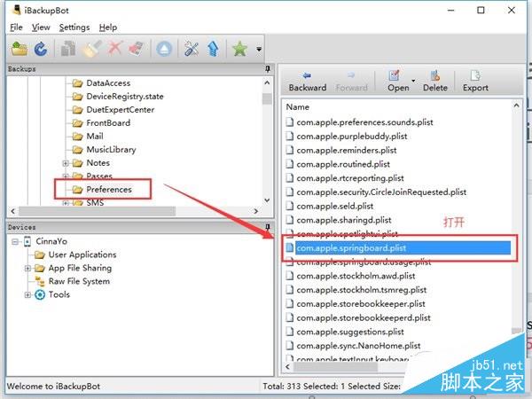Image resolution: width=532 pixels, height=399 pixels.
Task: Click the Forward navigation button
Action: pyautogui.click(x=351, y=82)
